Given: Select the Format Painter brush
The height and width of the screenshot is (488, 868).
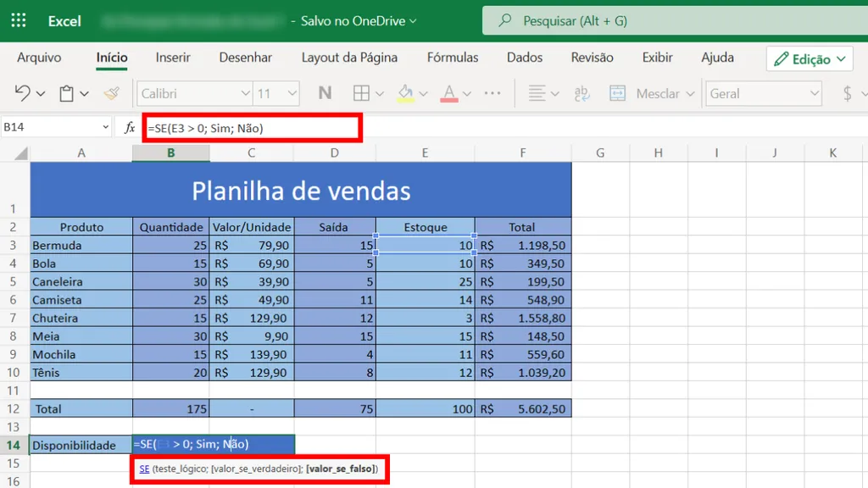Looking at the screenshot, I should coord(111,93).
